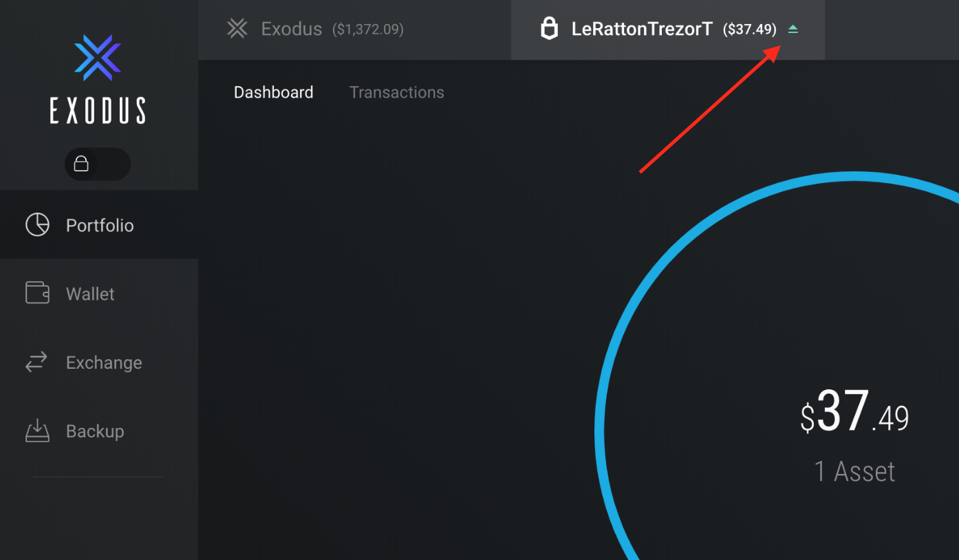Open the Portfolio section
Screen dimensions: 959x560
[x=99, y=225]
